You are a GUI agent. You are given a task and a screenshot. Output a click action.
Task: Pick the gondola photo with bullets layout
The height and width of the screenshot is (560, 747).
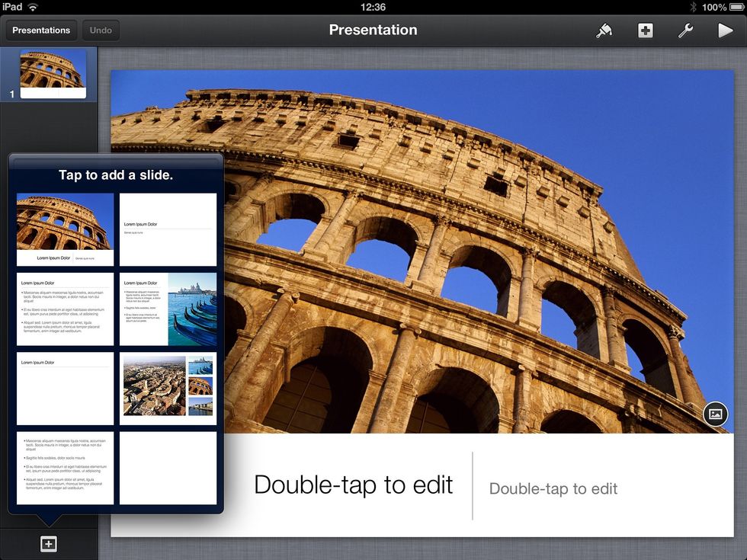(x=168, y=309)
